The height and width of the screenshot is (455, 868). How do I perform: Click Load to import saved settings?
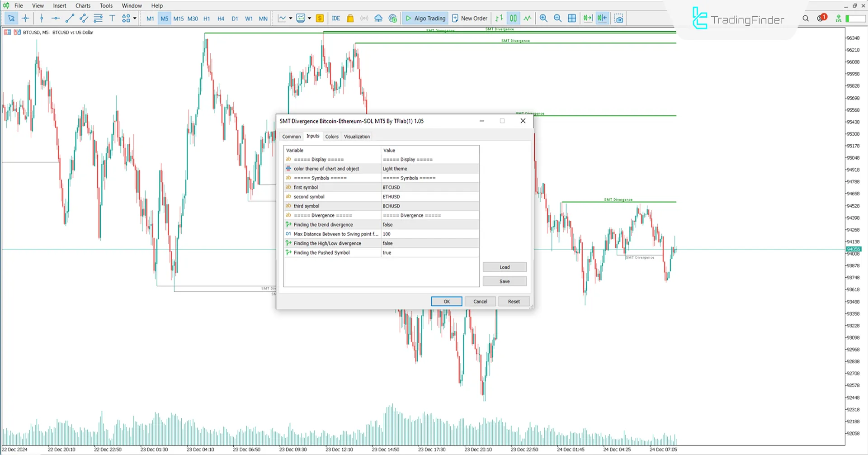[x=504, y=267]
